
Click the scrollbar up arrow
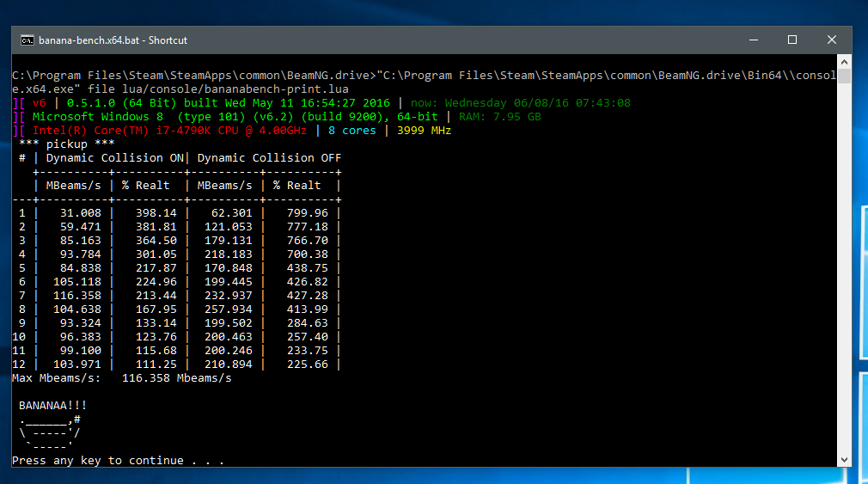pos(844,62)
